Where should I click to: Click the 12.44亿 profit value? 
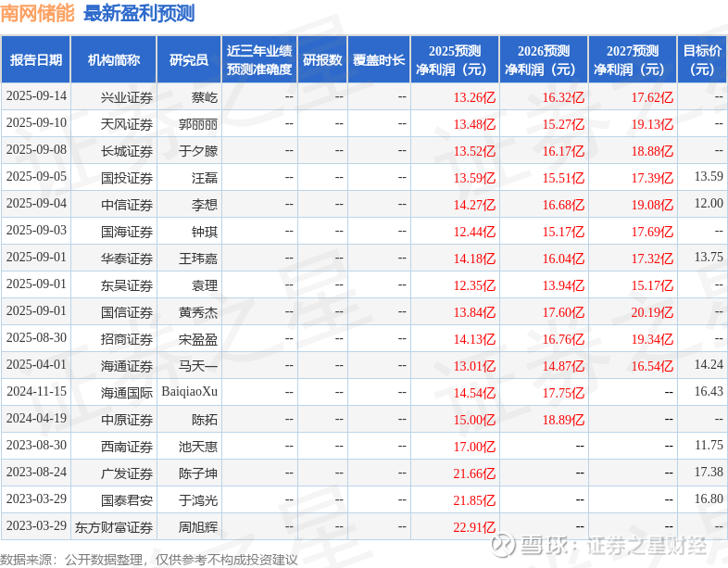[474, 232]
